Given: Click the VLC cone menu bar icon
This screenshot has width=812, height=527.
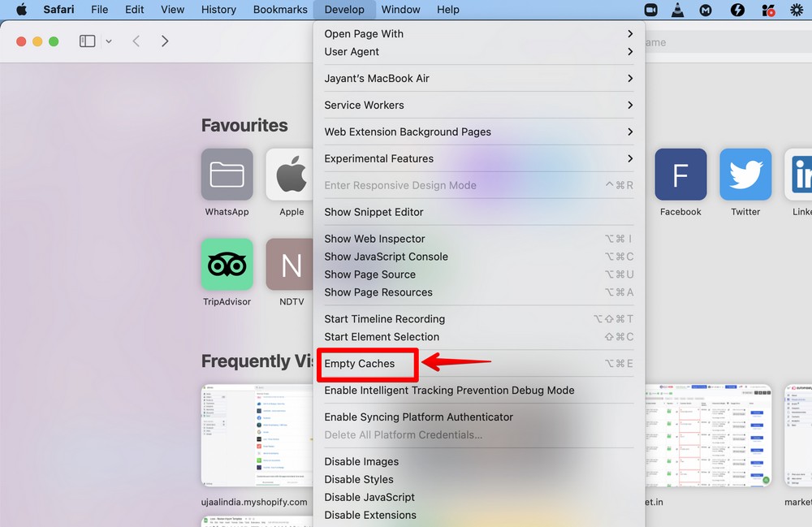Looking at the screenshot, I should [x=677, y=10].
